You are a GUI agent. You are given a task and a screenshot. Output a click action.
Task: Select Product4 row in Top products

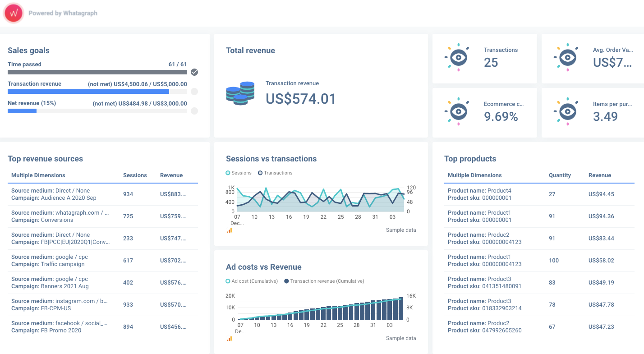[x=539, y=194]
